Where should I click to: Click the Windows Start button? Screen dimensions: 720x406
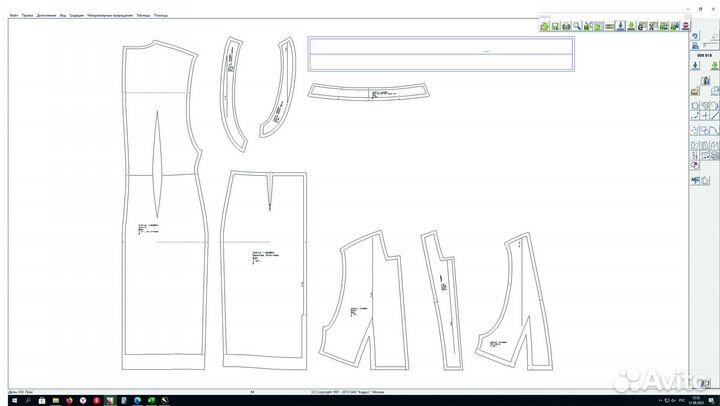point(7,400)
